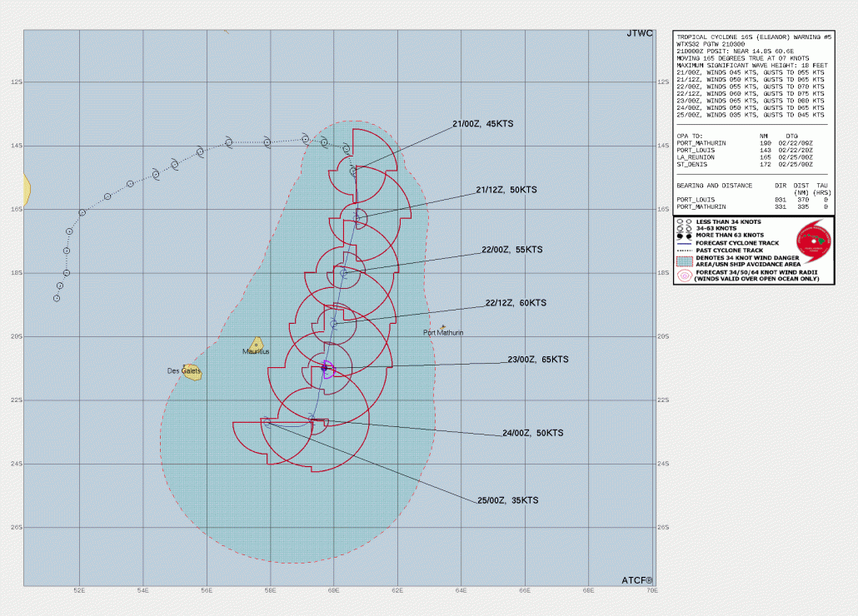This screenshot has width=858, height=616.
Task: Click the '25/00Z, 35KTS' map label
Action: [x=508, y=500]
